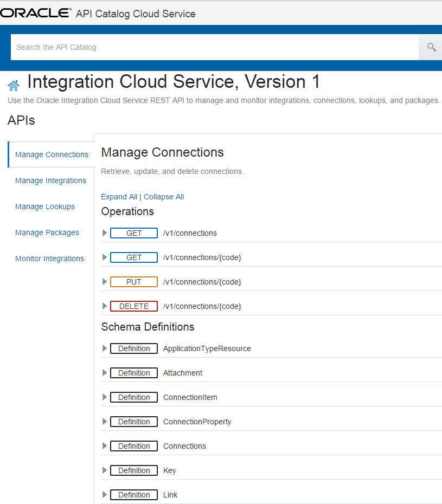Click the Expand All link
This screenshot has height=504, width=442.
click(119, 196)
